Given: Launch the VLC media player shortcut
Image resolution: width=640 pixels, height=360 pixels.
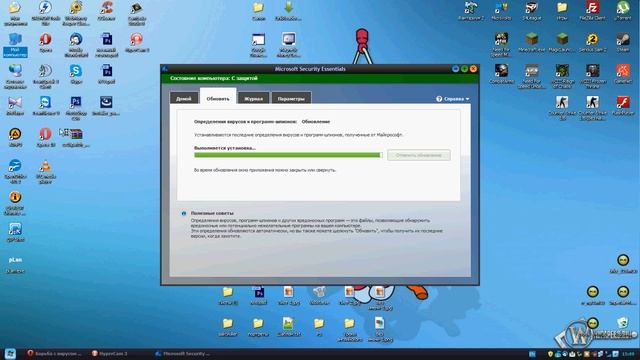Looking at the screenshot, I should (x=45, y=172).
